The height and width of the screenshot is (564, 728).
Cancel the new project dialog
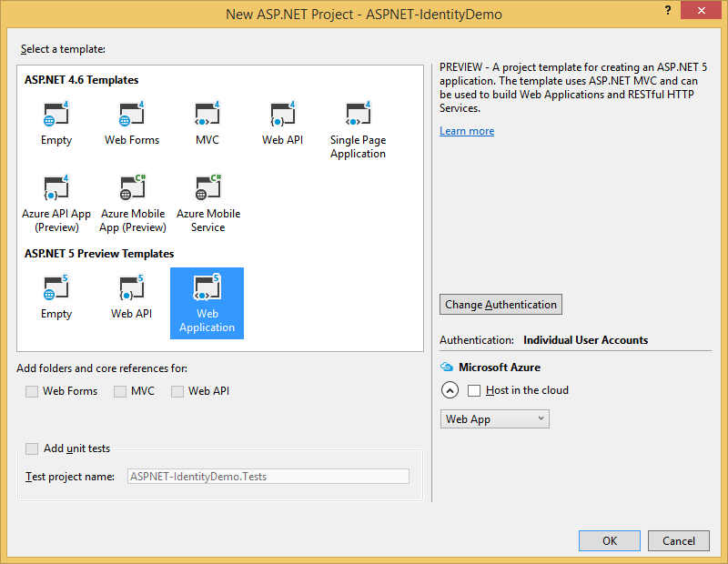678,540
